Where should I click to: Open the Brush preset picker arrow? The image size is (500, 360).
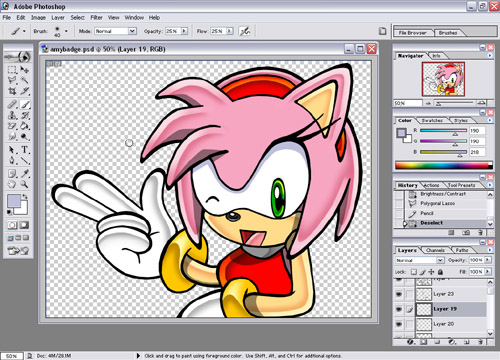[66, 31]
